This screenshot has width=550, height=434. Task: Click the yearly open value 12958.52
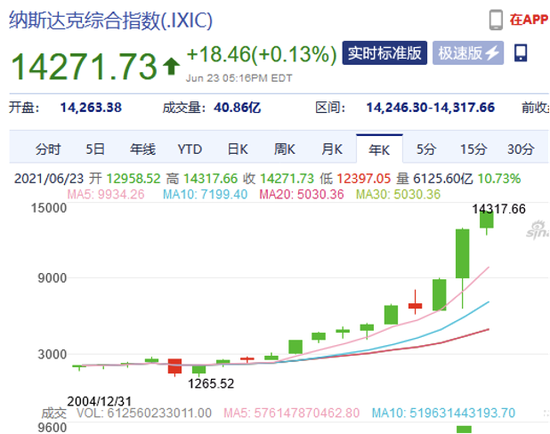133,179
